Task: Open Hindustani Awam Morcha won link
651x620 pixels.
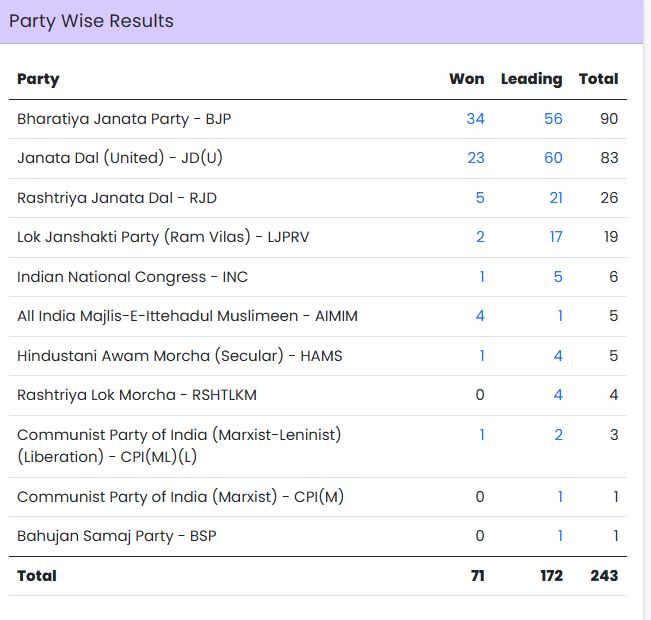Action: (x=481, y=356)
